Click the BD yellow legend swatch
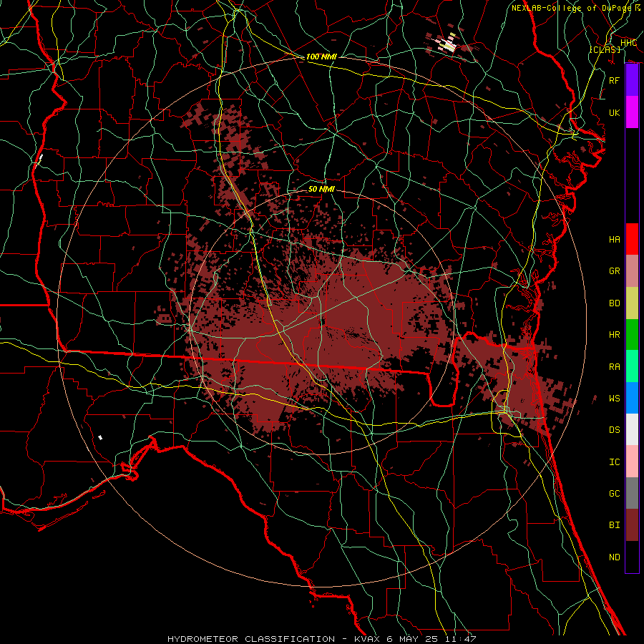 [632, 303]
